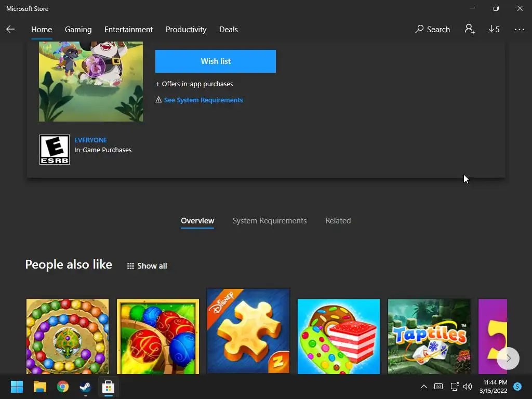Open Steam from the taskbar

(86, 387)
